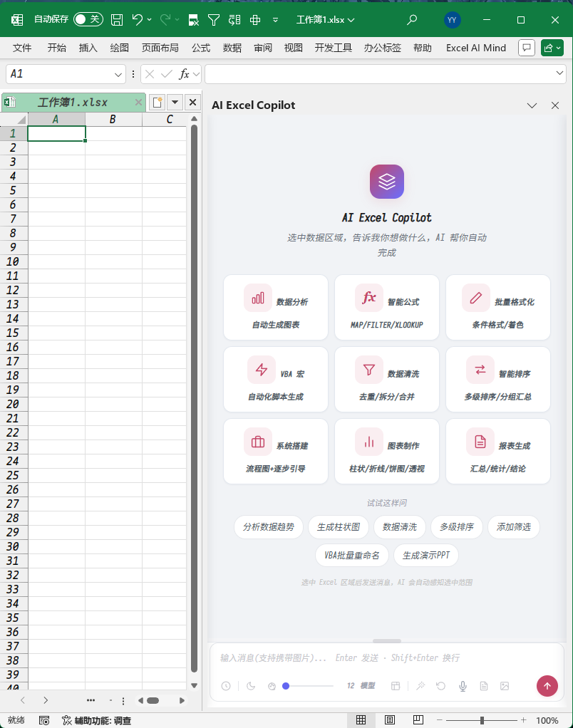The height and width of the screenshot is (728, 573).
Task: Collapse the AI Excel Copilot pane chevron
Action: [x=532, y=105]
